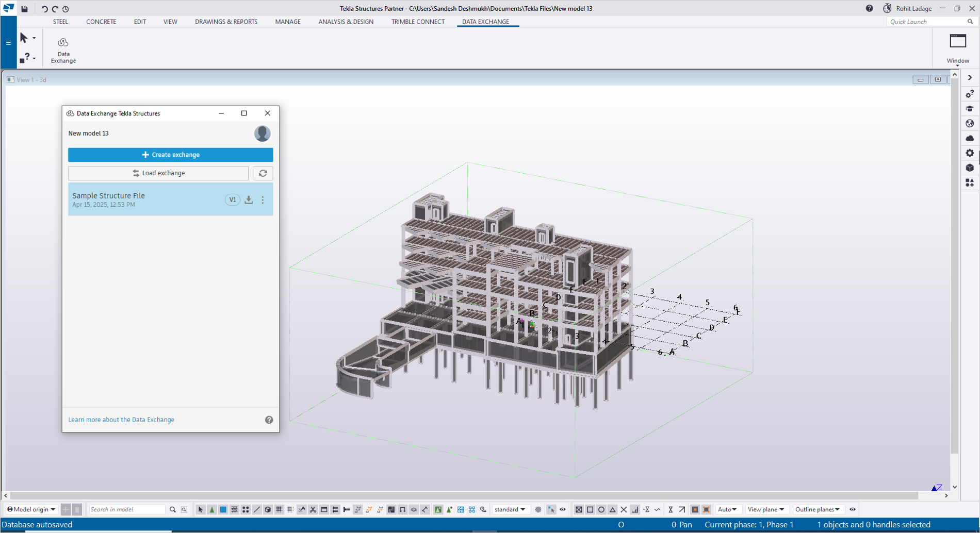The image size is (980, 533).
Task: Open the cube icon side panel
Action: (x=970, y=168)
